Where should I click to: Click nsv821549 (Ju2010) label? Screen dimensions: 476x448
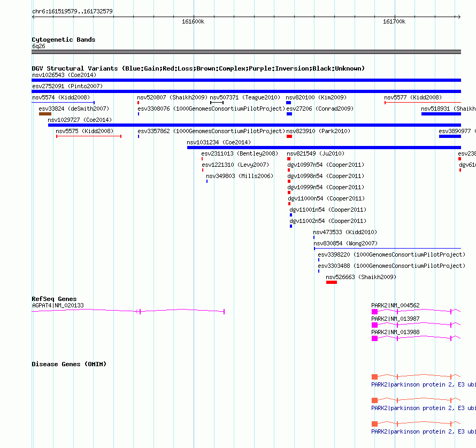click(x=316, y=153)
